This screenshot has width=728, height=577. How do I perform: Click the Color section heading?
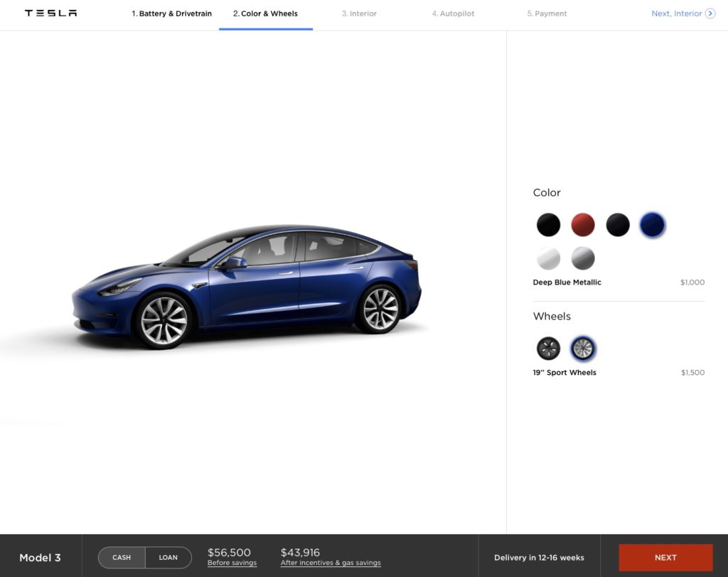coord(547,192)
